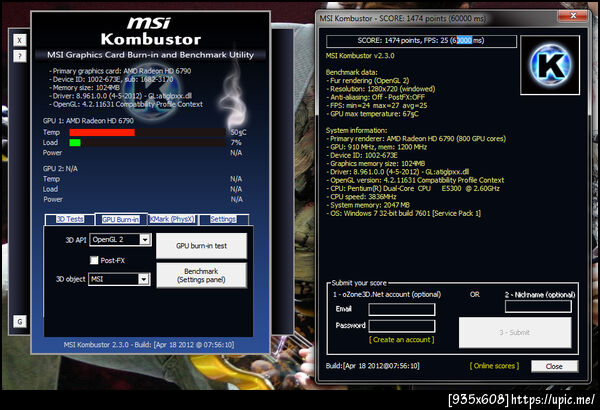This screenshot has height=410, width=600.
Task: Click the red GPU 1 Temp bar
Action: (x=102, y=132)
